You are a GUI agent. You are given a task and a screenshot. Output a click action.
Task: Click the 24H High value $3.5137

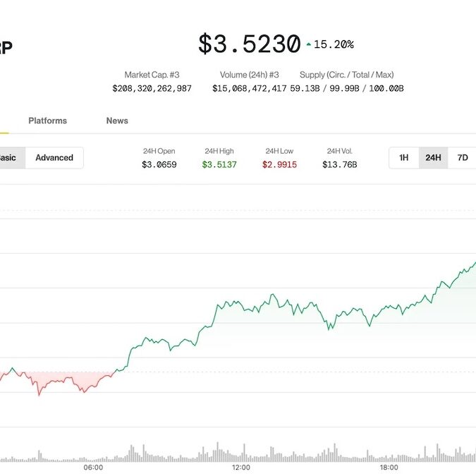click(x=219, y=165)
